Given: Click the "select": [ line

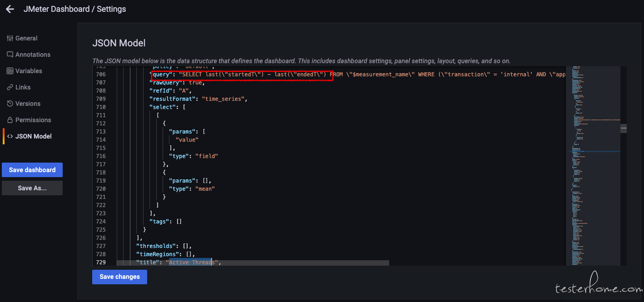Looking at the screenshot, I should click(x=168, y=107).
